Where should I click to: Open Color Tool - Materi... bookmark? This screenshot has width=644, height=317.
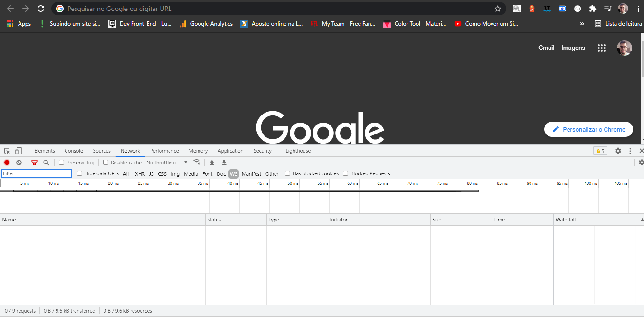[x=415, y=24]
